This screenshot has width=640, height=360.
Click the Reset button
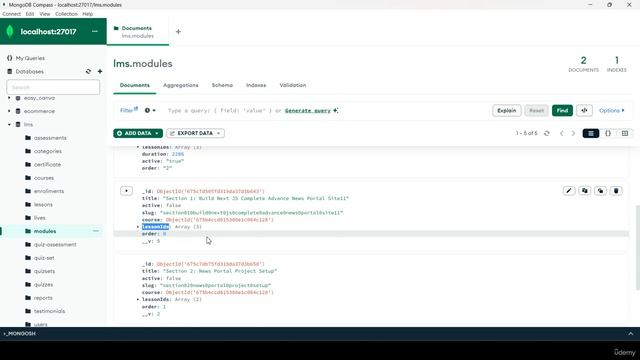pyautogui.click(x=536, y=111)
